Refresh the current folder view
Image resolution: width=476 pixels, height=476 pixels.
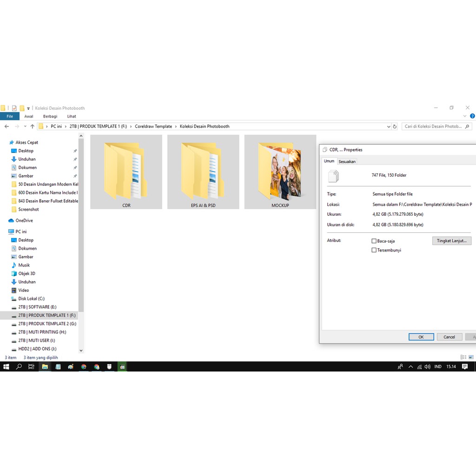[x=395, y=126]
